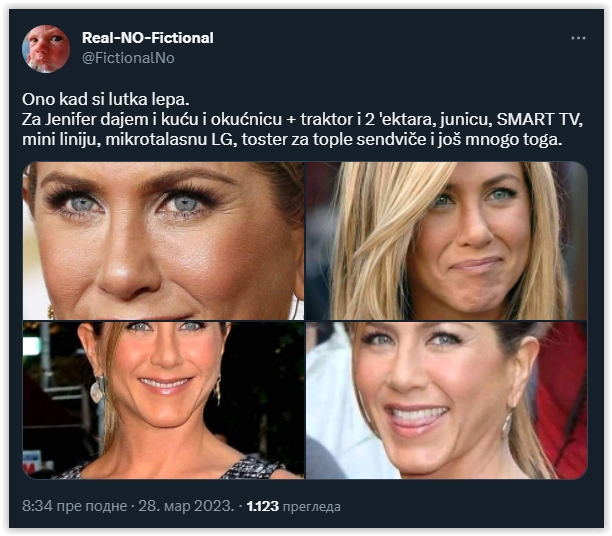Expand the bottom-right wide-smile photo
Screen dimensions: 612x536
446,400
